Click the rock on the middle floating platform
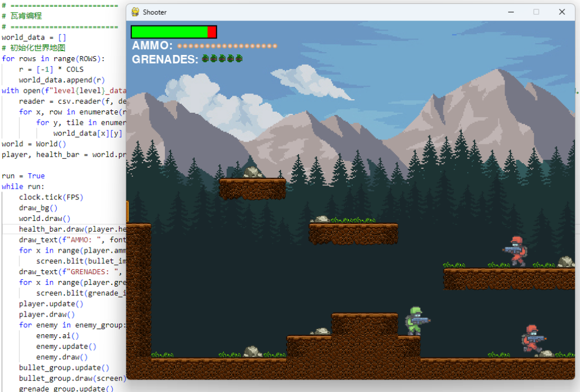This screenshot has width=580, height=392. coord(321,219)
